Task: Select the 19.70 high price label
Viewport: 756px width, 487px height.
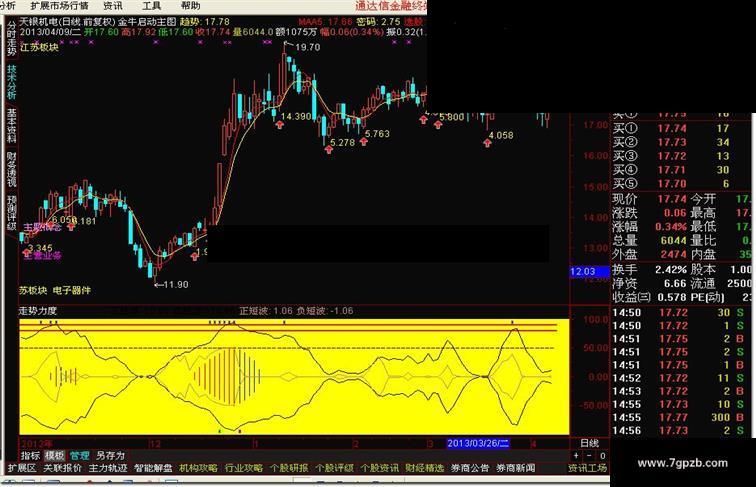Action: click(x=308, y=47)
